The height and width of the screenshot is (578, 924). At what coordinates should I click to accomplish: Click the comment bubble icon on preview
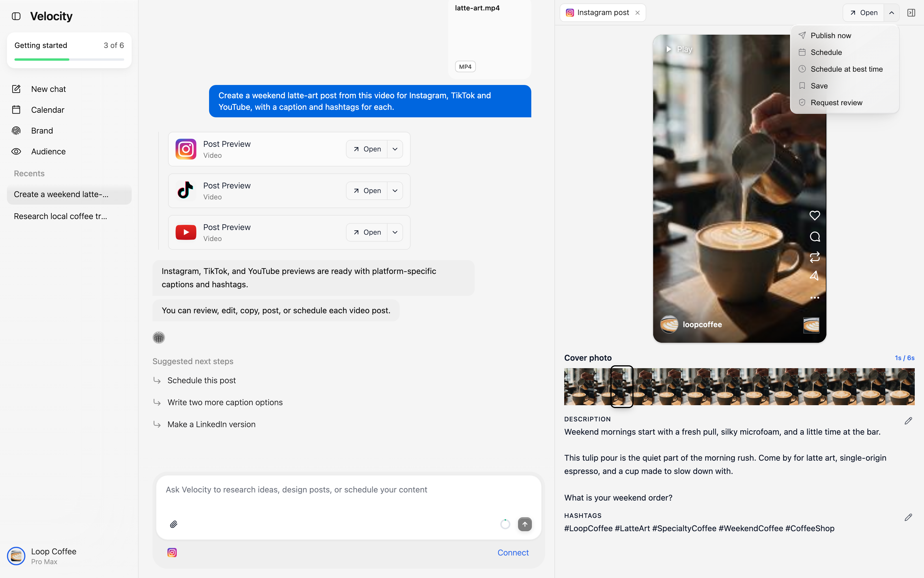coord(814,237)
